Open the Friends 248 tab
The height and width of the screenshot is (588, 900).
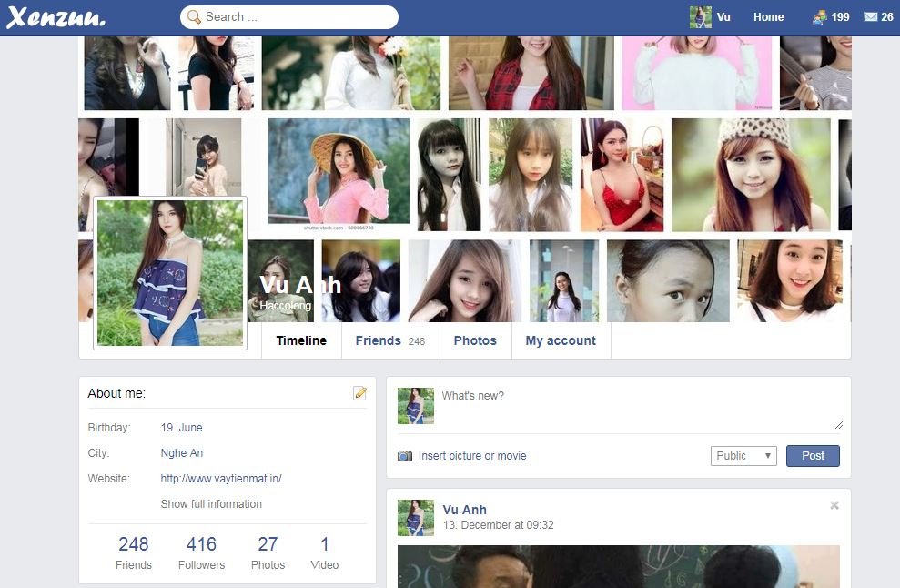coord(390,340)
